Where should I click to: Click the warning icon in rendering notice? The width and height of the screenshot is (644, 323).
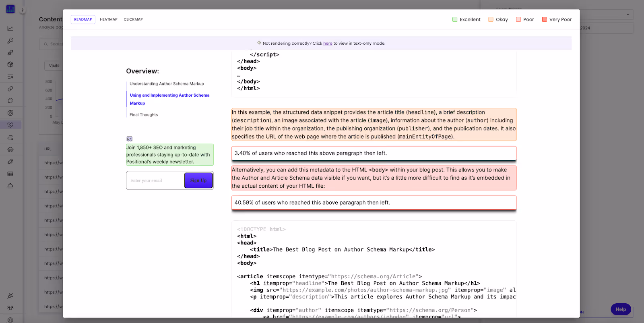259,43
